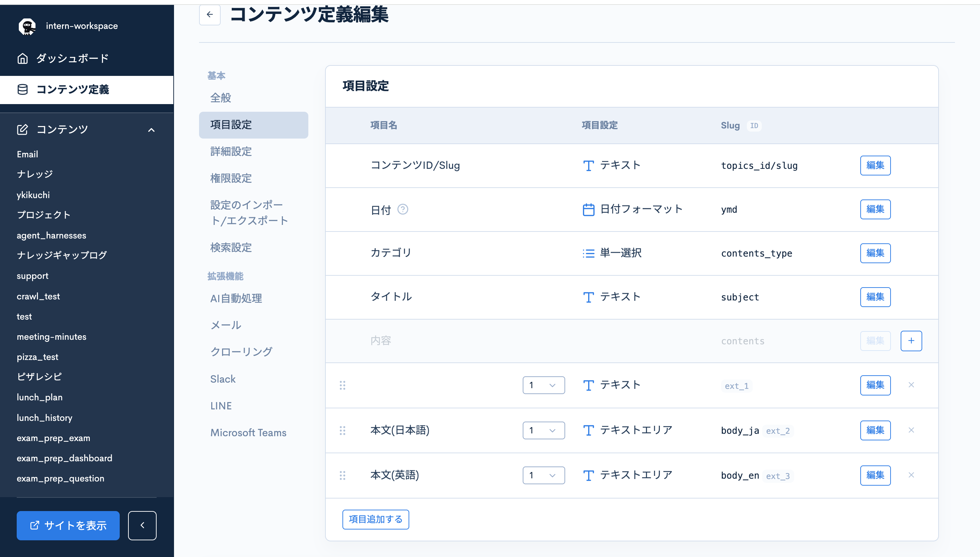Open the column dropdown in ext_1 row
980x557 pixels.
pos(543,385)
